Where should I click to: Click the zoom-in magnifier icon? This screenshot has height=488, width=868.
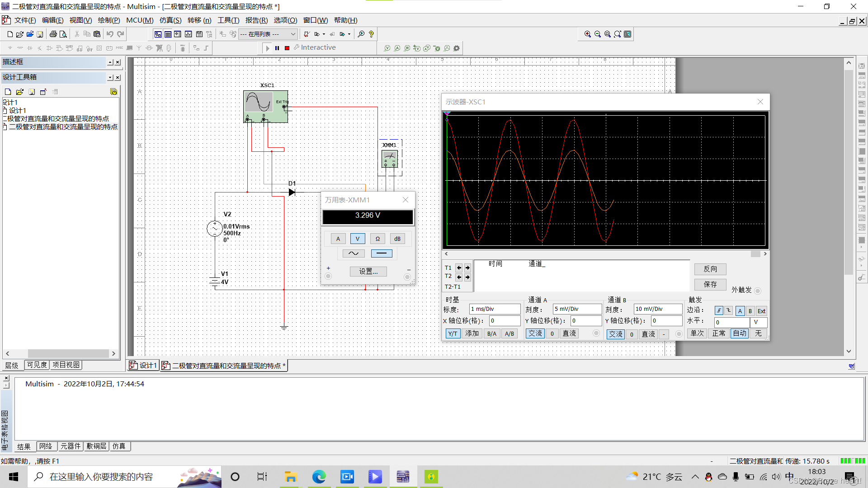pos(587,34)
